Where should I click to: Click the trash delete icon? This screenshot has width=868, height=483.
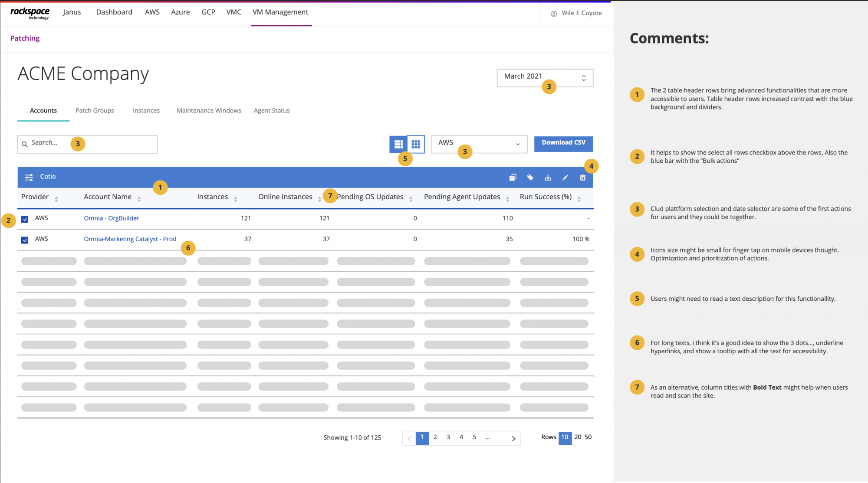click(x=582, y=177)
